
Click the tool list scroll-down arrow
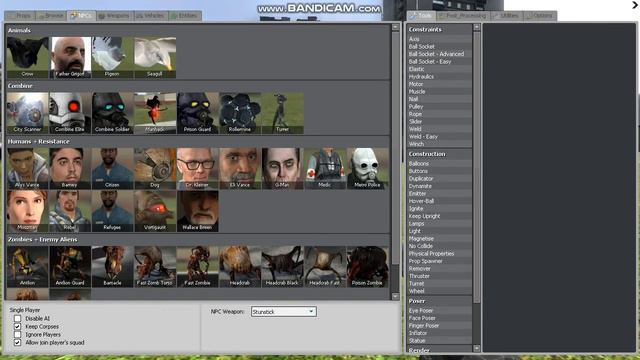click(x=476, y=348)
